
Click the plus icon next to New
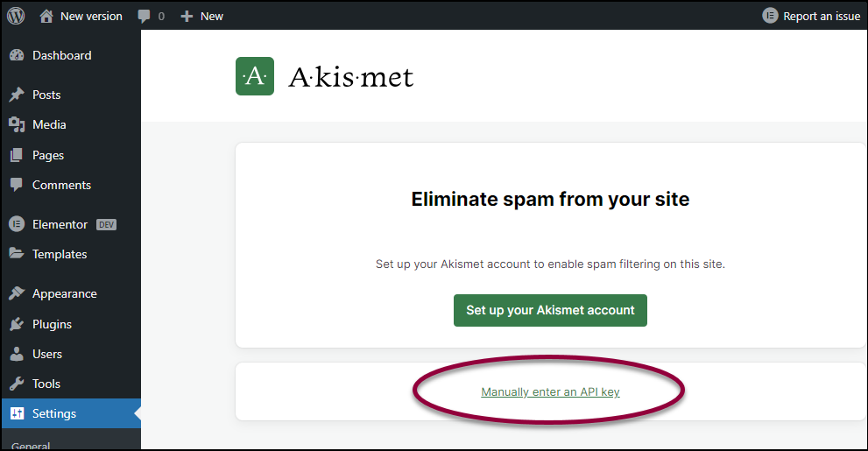pyautogui.click(x=187, y=16)
